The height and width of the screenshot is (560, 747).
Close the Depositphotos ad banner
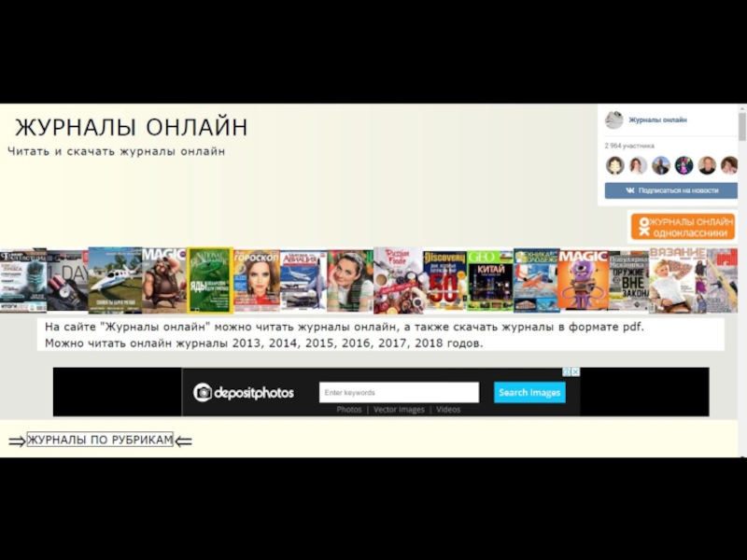click(574, 372)
